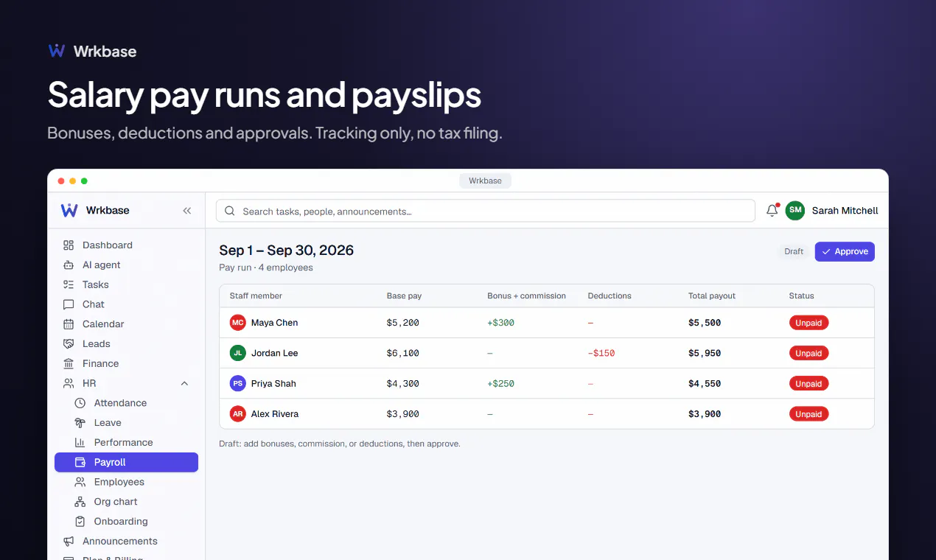The height and width of the screenshot is (560, 936).
Task: Click the Tasks checklist icon
Action: 69,284
